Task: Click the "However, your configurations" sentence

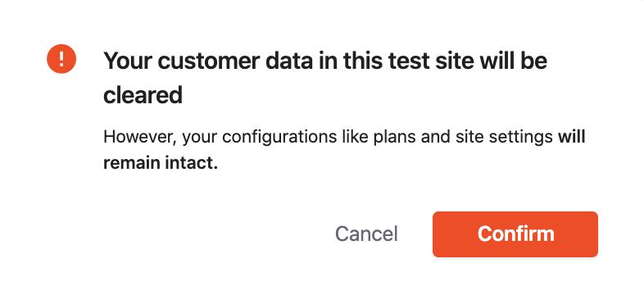Action: [344, 150]
